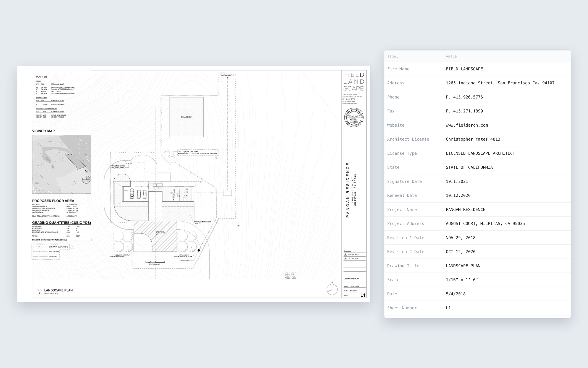Select the Project Name value PANGAN RESIDENCE

[x=465, y=210]
